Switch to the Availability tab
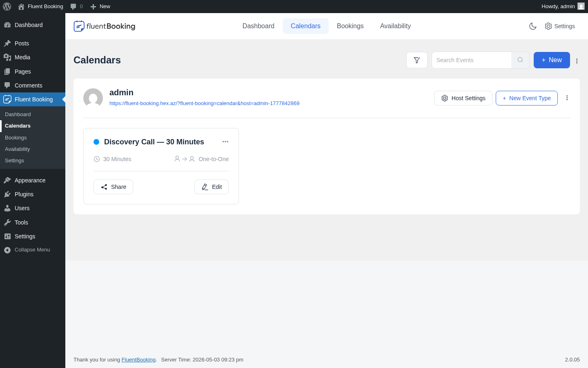Image resolution: width=588 pixels, height=368 pixels. pyautogui.click(x=395, y=26)
